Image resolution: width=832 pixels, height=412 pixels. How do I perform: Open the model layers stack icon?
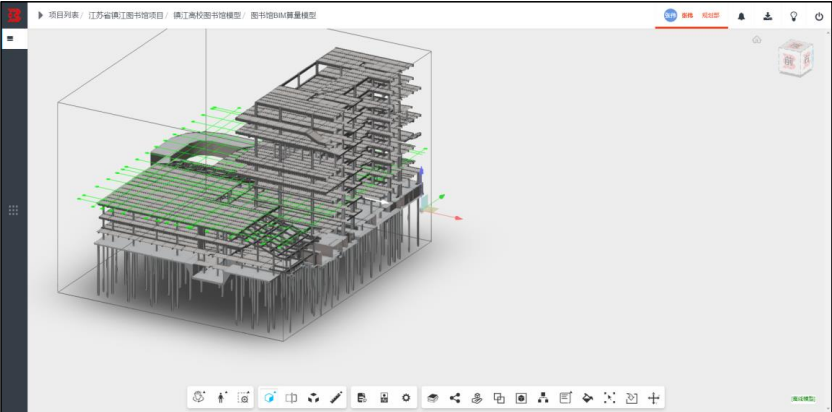[x=432, y=397]
